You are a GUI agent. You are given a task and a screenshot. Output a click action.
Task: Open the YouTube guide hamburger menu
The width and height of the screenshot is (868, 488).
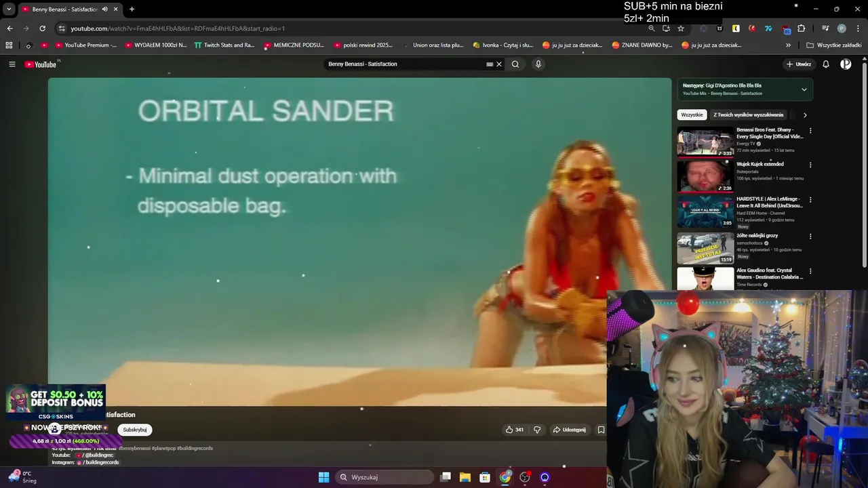coord(12,64)
